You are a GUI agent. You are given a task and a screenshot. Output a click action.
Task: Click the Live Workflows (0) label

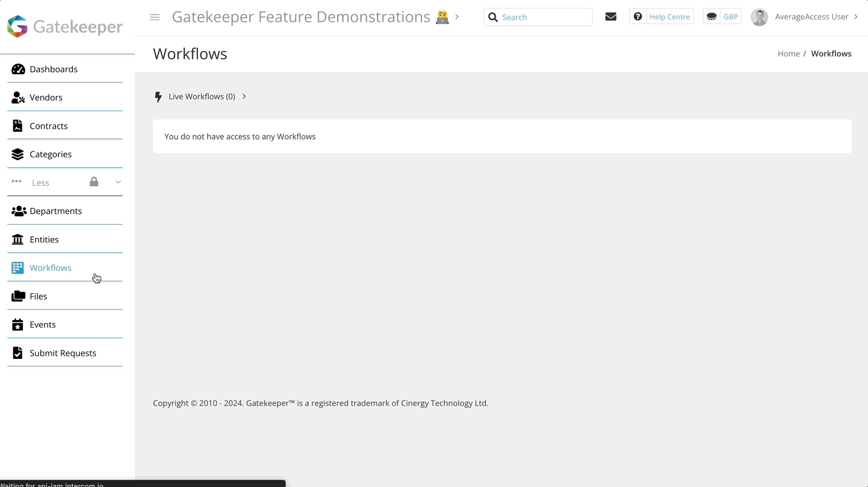point(202,97)
